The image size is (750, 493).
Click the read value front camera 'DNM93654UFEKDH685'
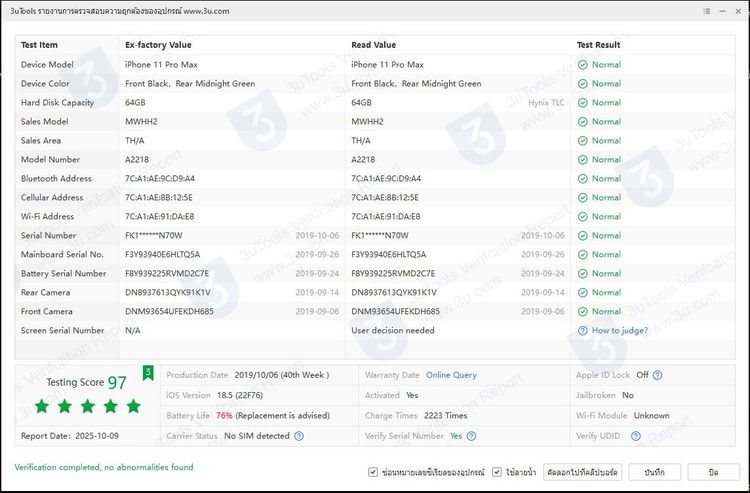point(396,311)
